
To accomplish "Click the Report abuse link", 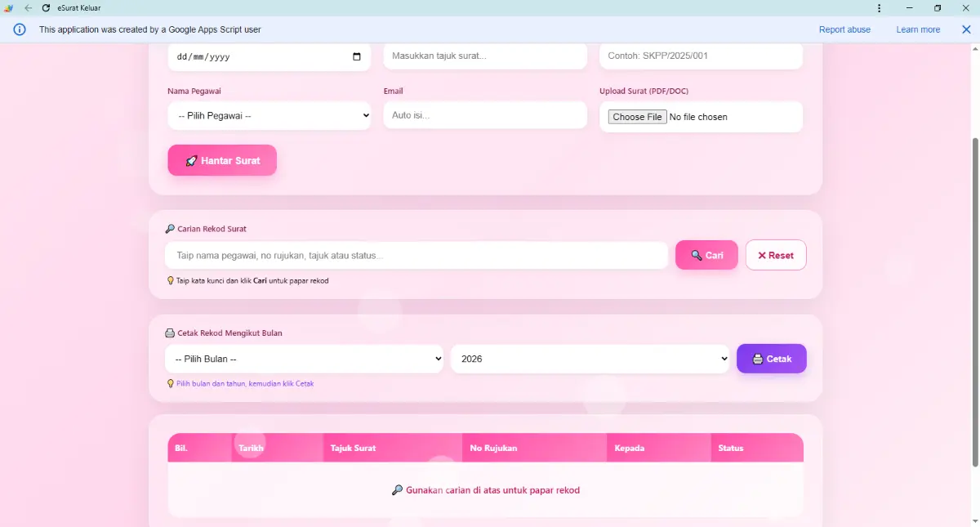I will click(x=844, y=29).
